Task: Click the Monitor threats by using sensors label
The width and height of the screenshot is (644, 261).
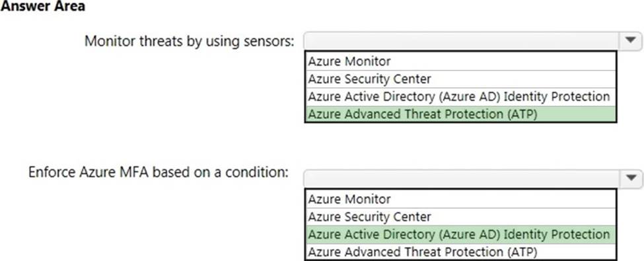Action: [x=190, y=41]
